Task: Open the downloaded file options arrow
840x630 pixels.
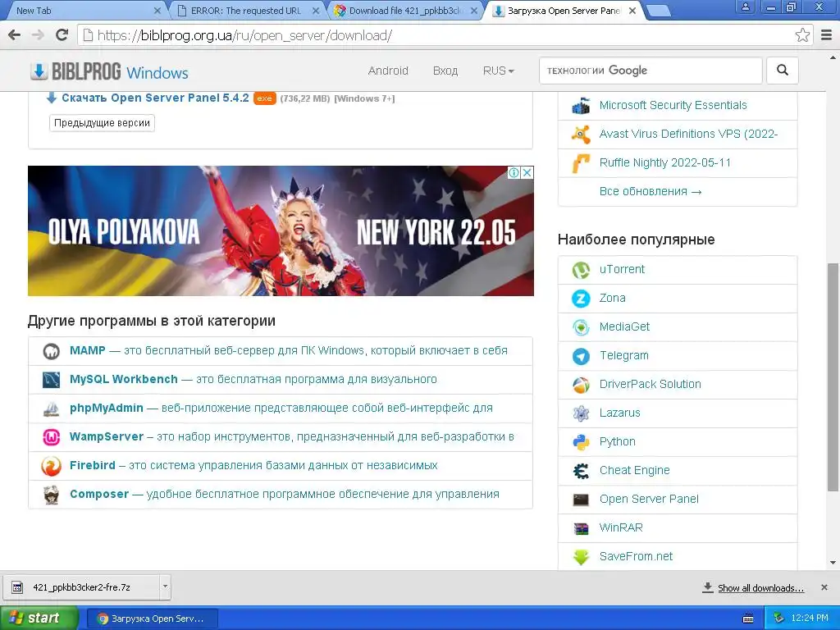Action: [165, 587]
